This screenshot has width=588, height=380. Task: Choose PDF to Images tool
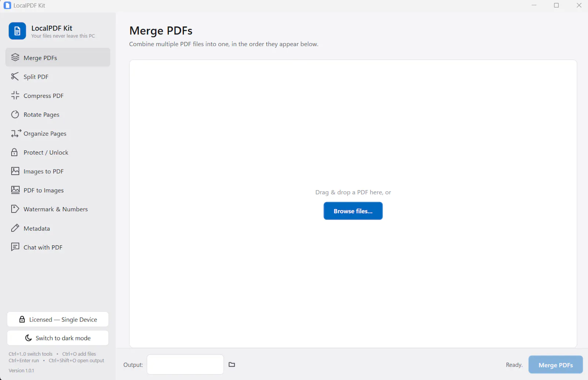pyautogui.click(x=58, y=190)
